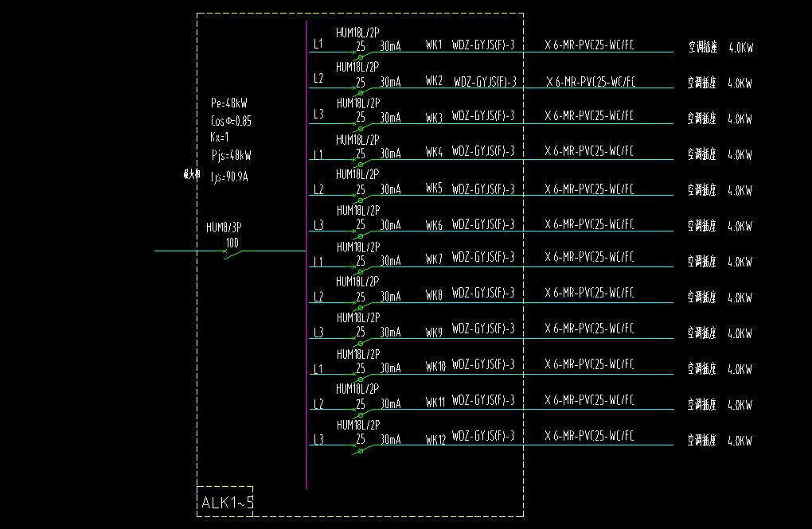This screenshot has height=529, width=812.
Task: Click the "25" breaker rating in WK3 row
Action: [361, 118]
